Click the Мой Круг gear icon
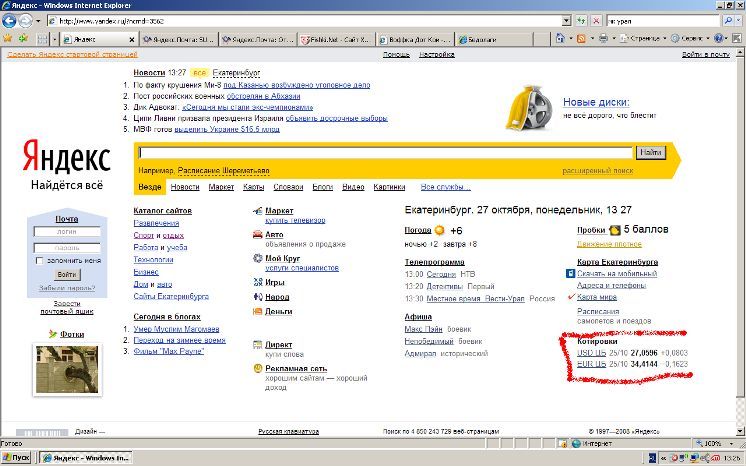746x466 pixels. [257, 258]
